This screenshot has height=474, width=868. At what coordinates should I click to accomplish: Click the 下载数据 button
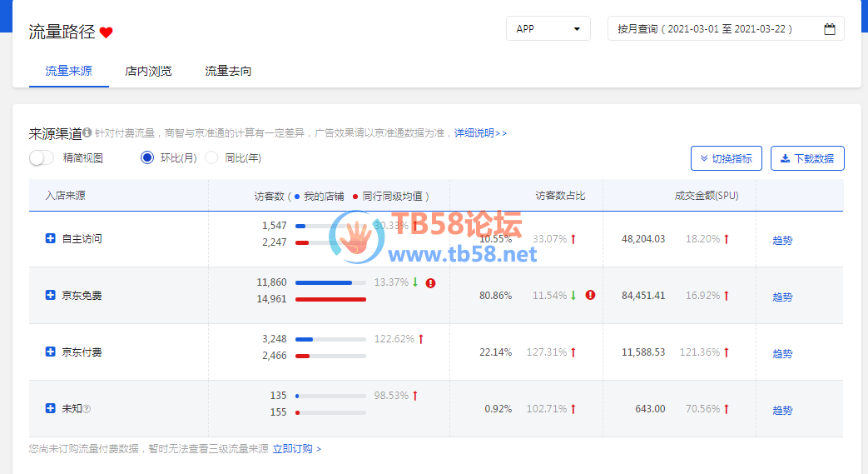point(807,158)
